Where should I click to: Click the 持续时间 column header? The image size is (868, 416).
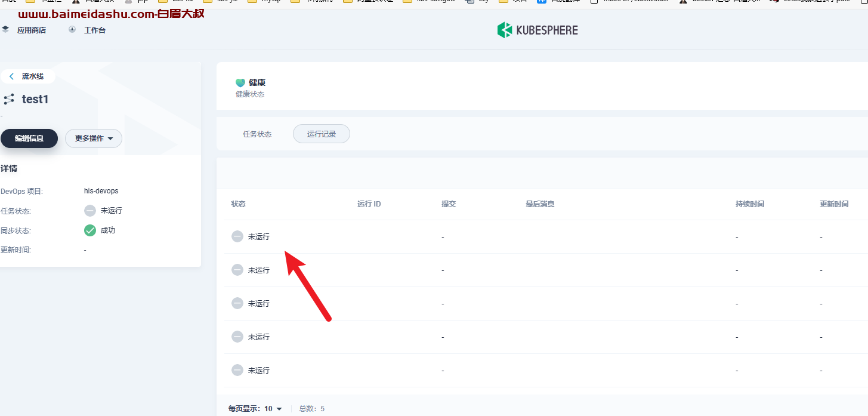pyautogui.click(x=750, y=204)
